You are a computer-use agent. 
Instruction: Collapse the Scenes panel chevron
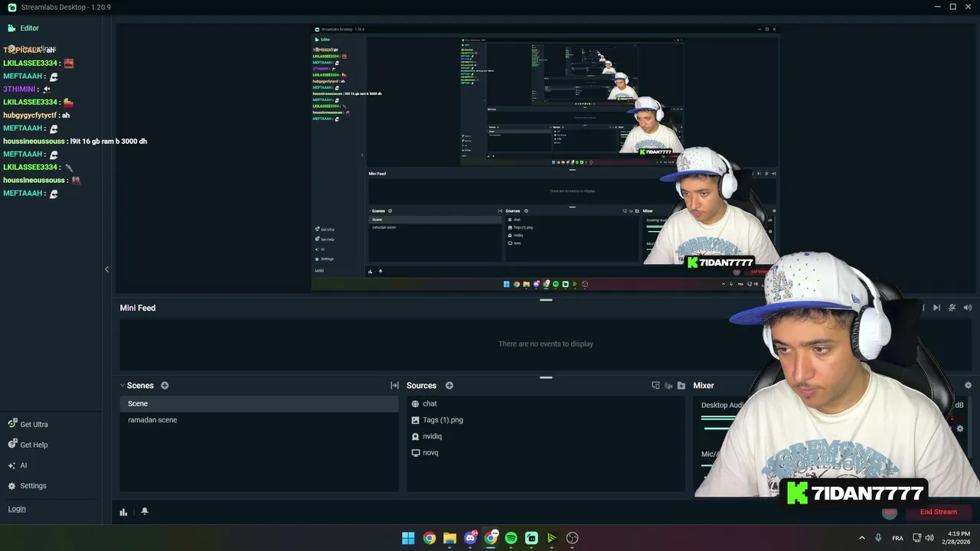(x=122, y=386)
